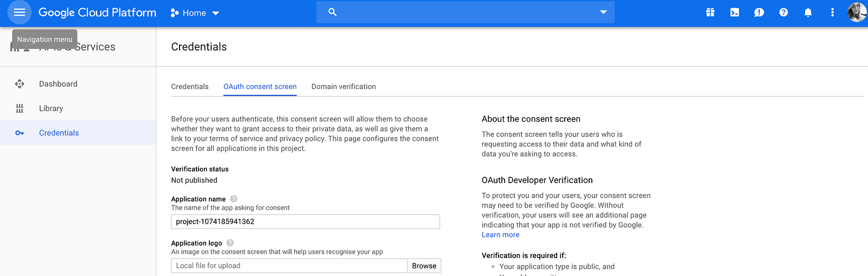The height and width of the screenshot is (276, 868).
Task: Open the Home project selector dropdown
Action: click(x=195, y=13)
